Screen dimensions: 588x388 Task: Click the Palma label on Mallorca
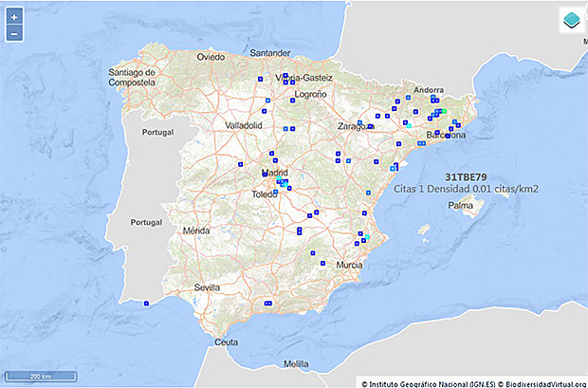(461, 205)
